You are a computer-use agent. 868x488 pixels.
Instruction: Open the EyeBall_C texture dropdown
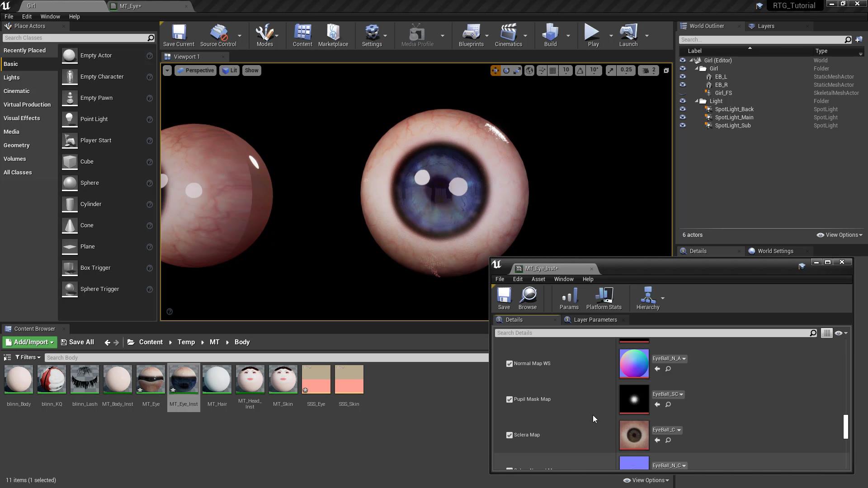pyautogui.click(x=667, y=430)
